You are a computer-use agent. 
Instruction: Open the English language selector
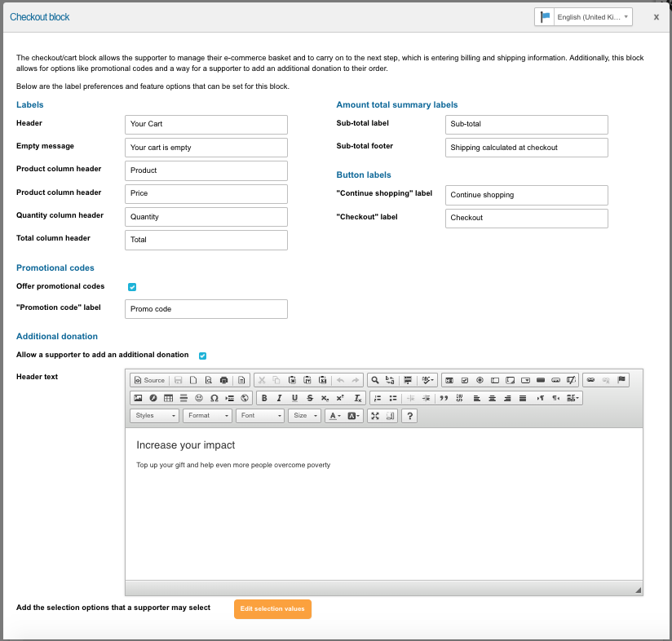(x=583, y=17)
